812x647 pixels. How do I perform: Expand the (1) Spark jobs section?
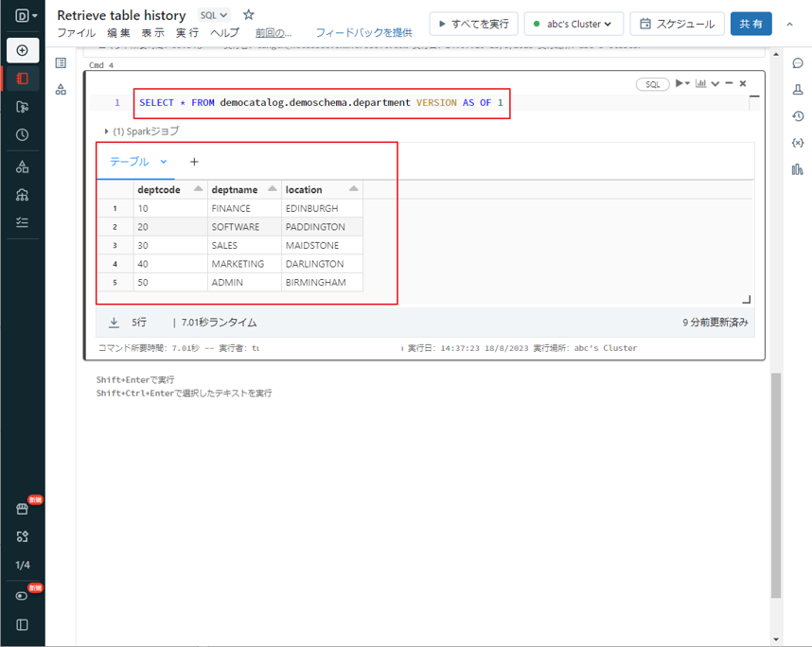[106, 131]
